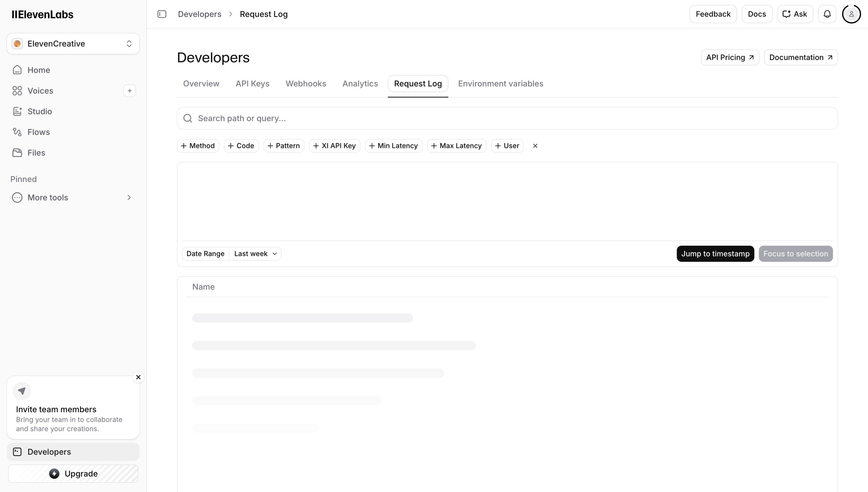Add a Max Latency filter
Image resolution: width=868 pixels, height=492 pixels.
[457, 146]
